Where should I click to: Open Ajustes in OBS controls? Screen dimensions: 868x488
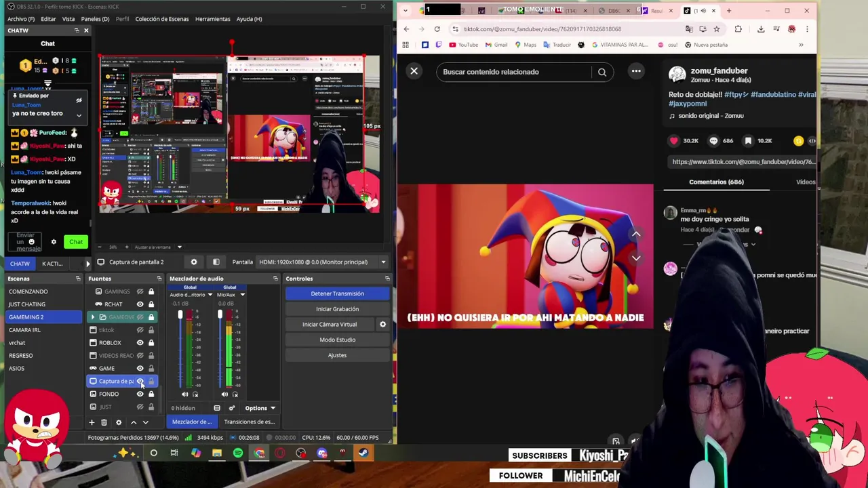pos(337,355)
